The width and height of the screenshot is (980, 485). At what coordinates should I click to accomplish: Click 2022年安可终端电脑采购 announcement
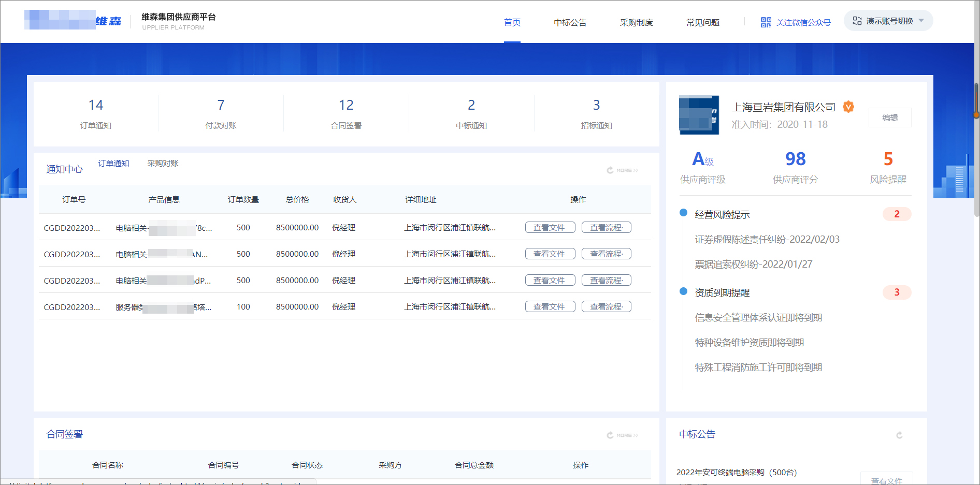pos(737,472)
